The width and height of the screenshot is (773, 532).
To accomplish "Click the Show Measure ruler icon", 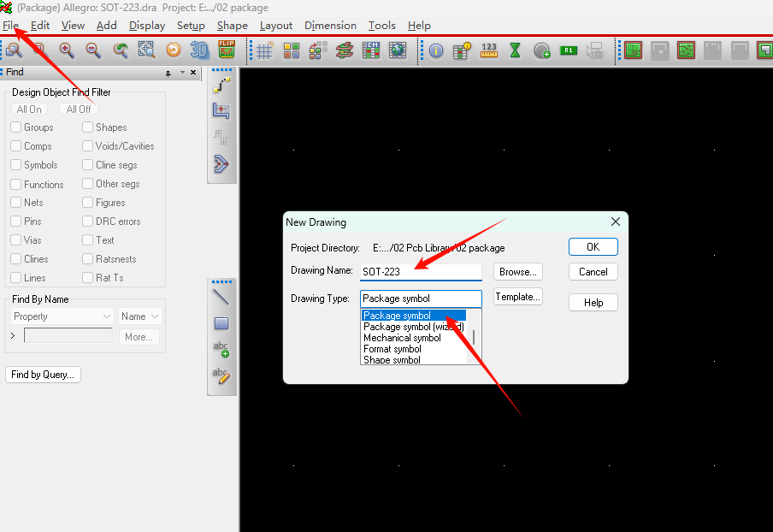I will 488,50.
